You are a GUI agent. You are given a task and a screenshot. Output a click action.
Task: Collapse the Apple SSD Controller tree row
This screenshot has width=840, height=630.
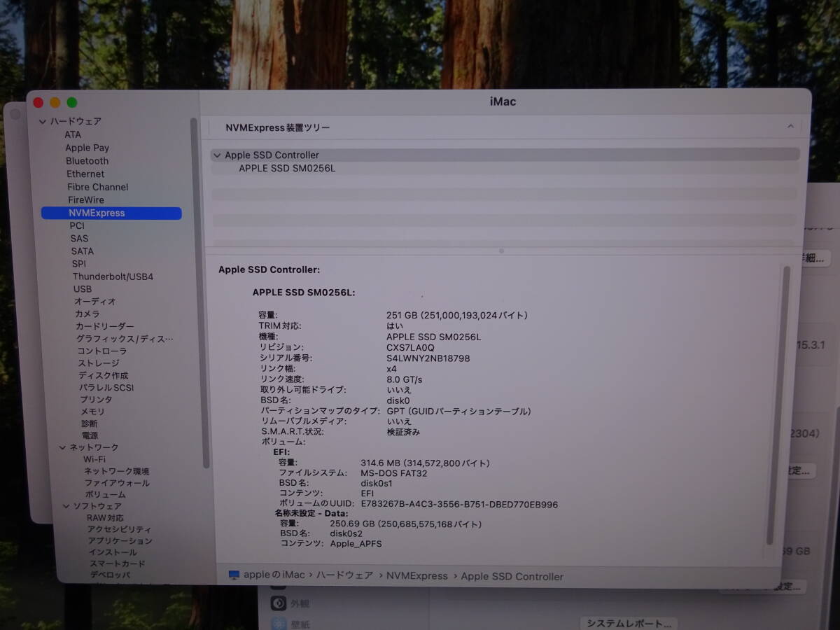point(216,155)
